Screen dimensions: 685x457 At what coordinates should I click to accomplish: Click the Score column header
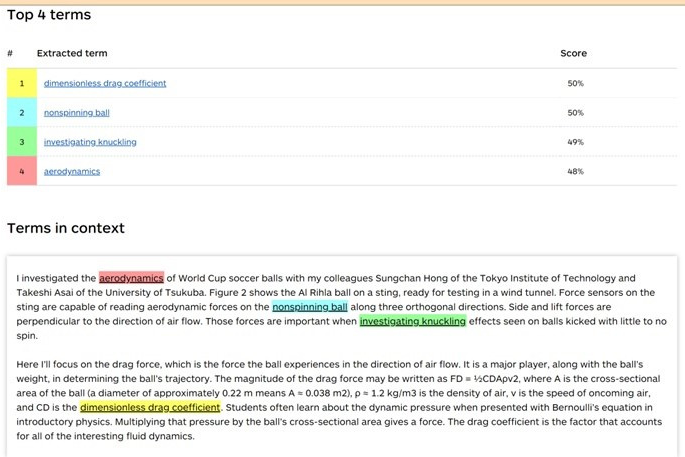(574, 53)
